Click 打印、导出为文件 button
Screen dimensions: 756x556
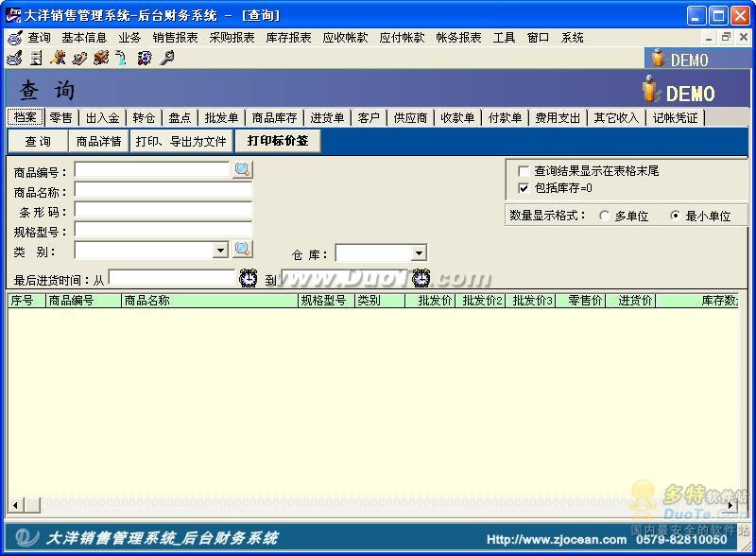tap(181, 141)
